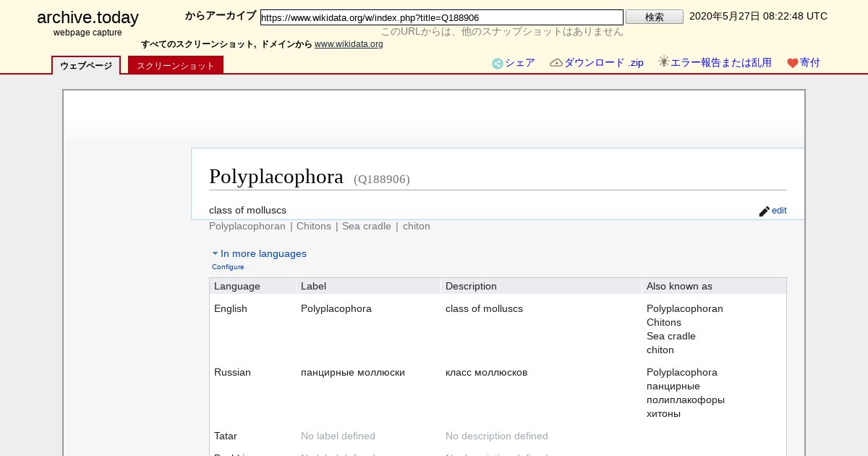The image size is (868, 456).
Task: Switch to the ウェブページ tab
Action: pyautogui.click(x=86, y=66)
